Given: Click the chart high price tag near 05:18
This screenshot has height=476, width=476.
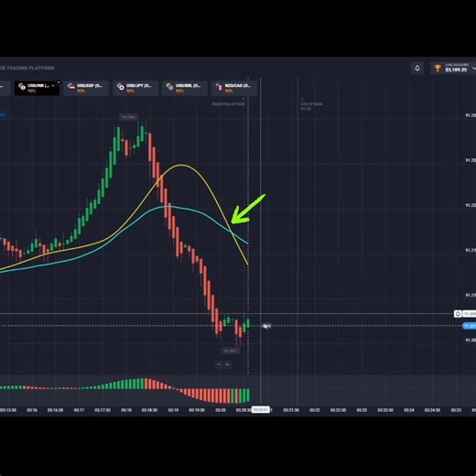Looking at the screenshot, I should click(x=128, y=117).
